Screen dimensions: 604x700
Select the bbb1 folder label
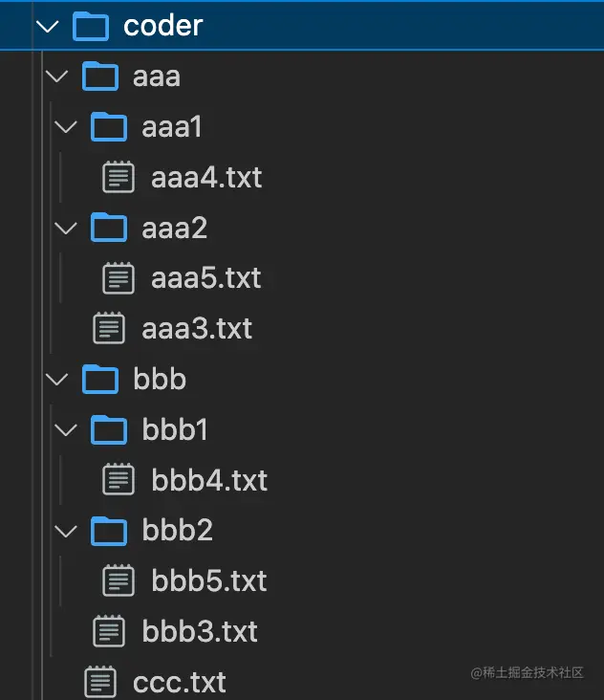pyautogui.click(x=175, y=430)
